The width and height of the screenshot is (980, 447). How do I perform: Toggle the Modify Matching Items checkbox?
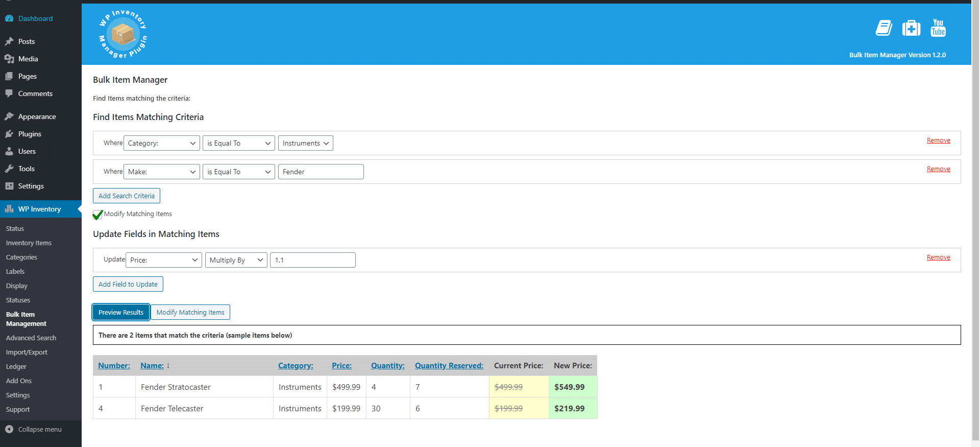coord(97,215)
